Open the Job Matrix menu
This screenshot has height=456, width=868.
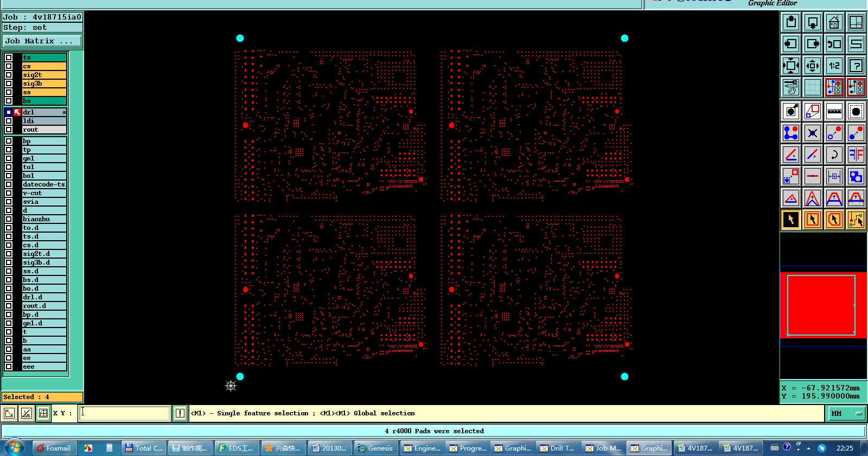click(42, 41)
